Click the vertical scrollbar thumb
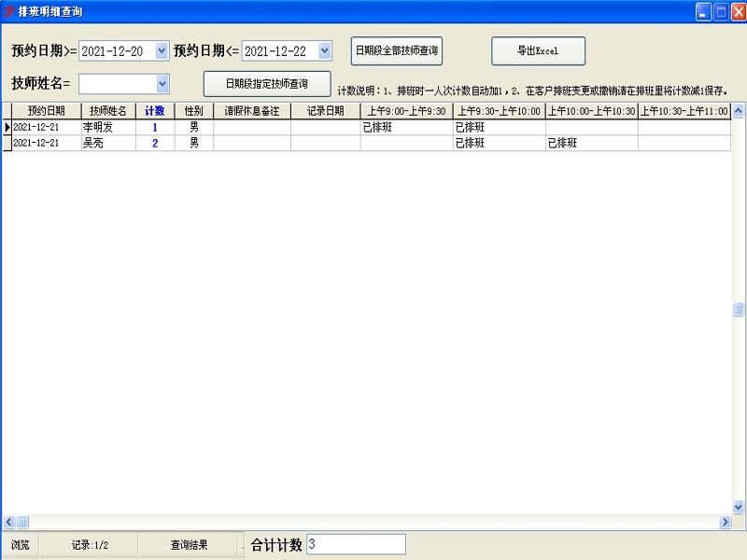The image size is (747, 560). click(738, 310)
